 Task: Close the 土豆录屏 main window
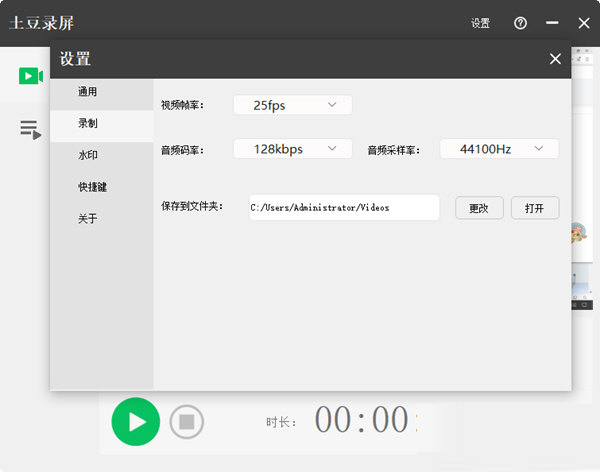click(x=584, y=23)
